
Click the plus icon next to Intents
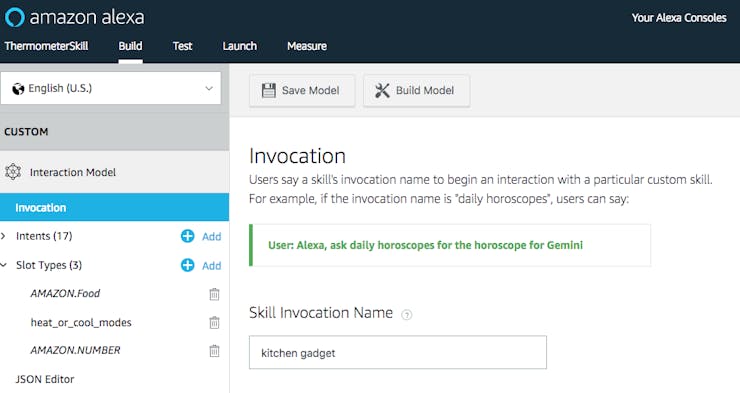187,236
